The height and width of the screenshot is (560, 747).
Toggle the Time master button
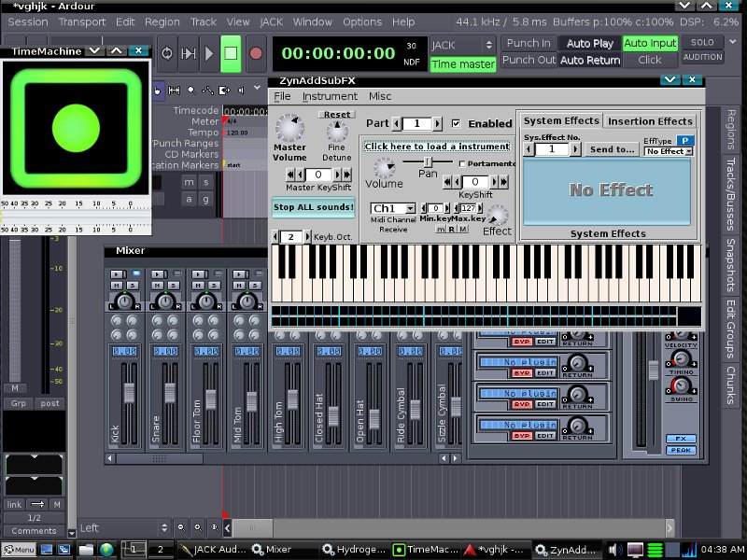pos(462,64)
